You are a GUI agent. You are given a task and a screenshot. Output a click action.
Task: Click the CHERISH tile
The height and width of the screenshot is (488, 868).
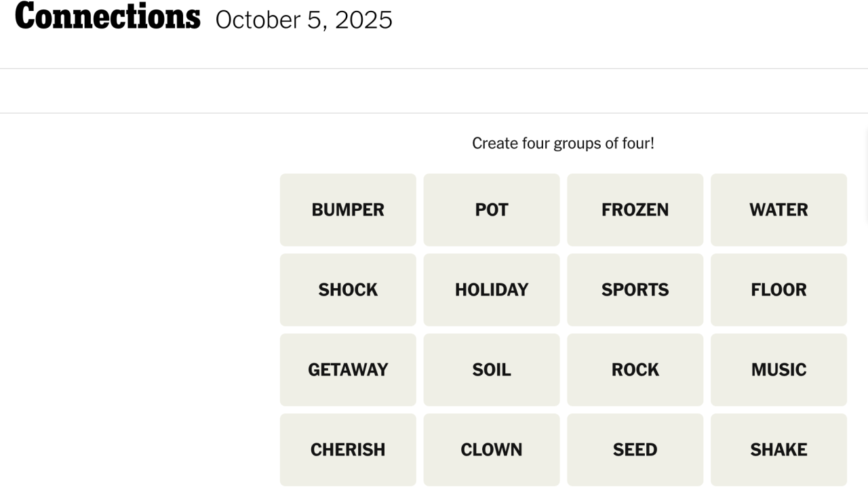[x=348, y=449]
